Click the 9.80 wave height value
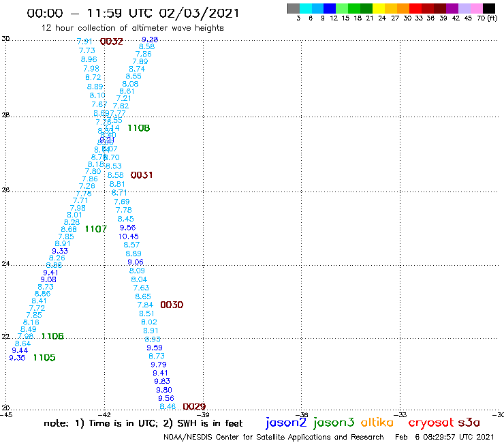This screenshot has width=504, height=443. [164, 390]
